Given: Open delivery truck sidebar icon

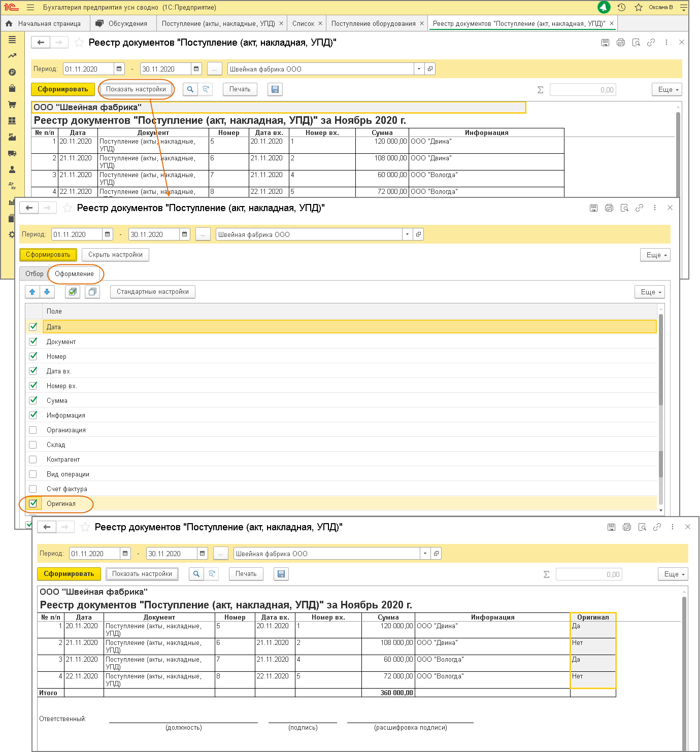Looking at the screenshot, I should 12,153.
